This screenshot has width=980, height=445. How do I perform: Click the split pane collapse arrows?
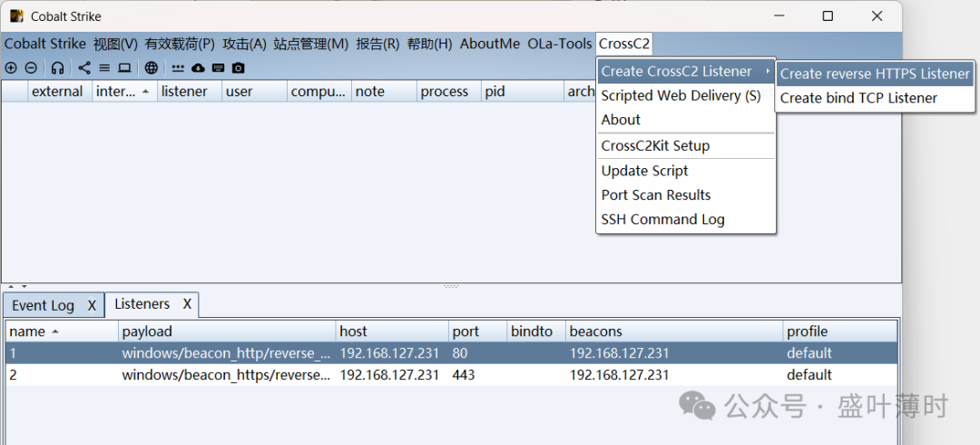(x=17, y=286)
